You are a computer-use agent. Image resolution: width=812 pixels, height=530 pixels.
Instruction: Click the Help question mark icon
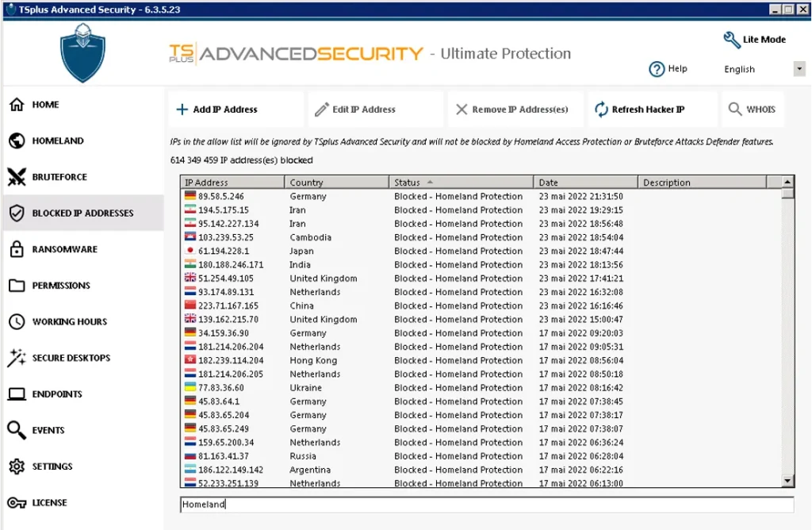pyautogui.click(x=656, y=69)
